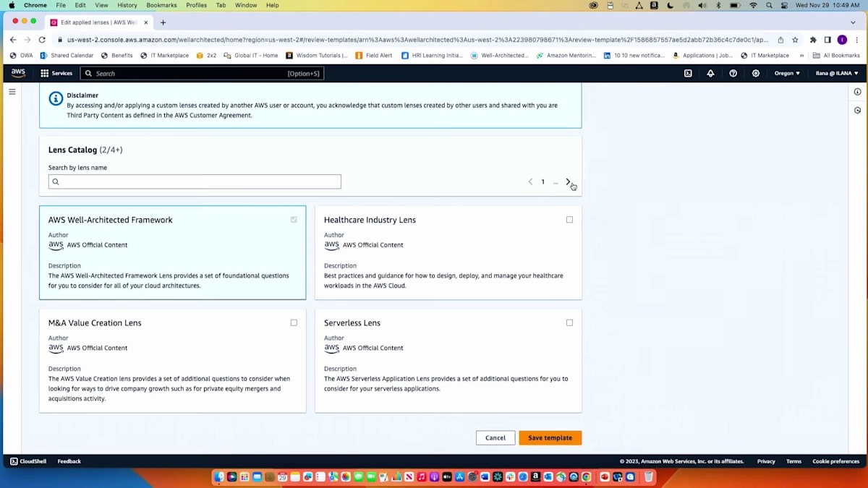This screenshot has height=488, width=868.
Task: Show more bookmarks with the chevron
Action: pos(801,55)
